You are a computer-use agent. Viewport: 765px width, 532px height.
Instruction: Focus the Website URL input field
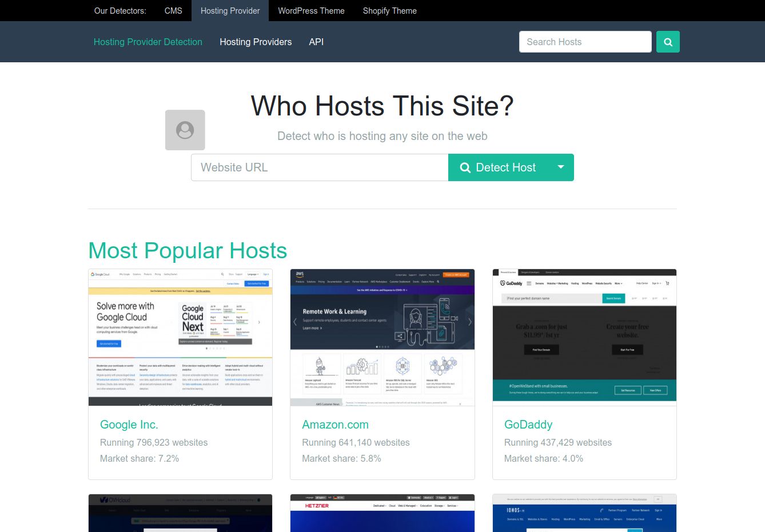pos(320,167)
